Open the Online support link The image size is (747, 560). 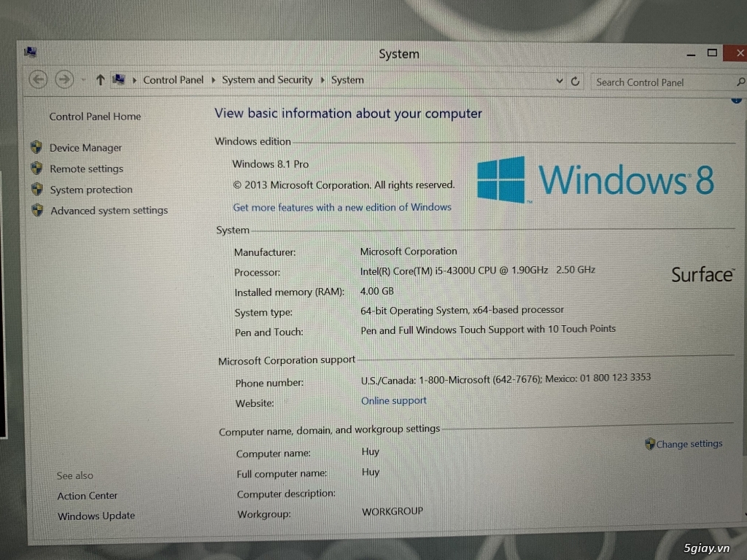[393, 400]
